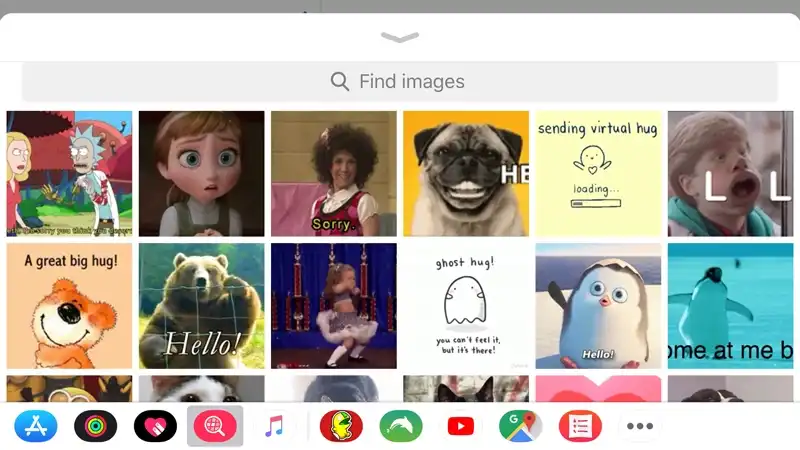Open the Music app icon
The width and height of the screenshot is (800, 450).
click(x=274, y=426)
